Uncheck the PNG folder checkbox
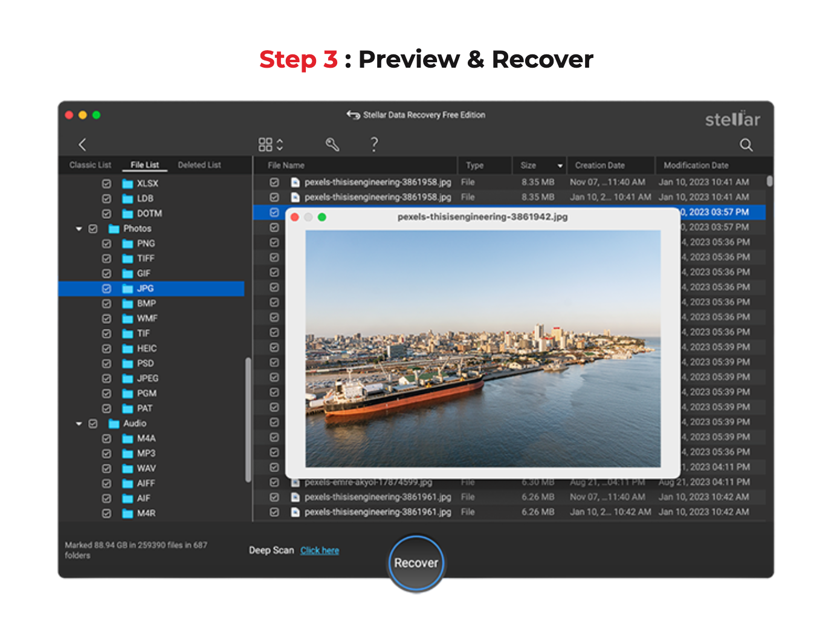This screenshot has width=840, height=631. (x=106, y=244)
